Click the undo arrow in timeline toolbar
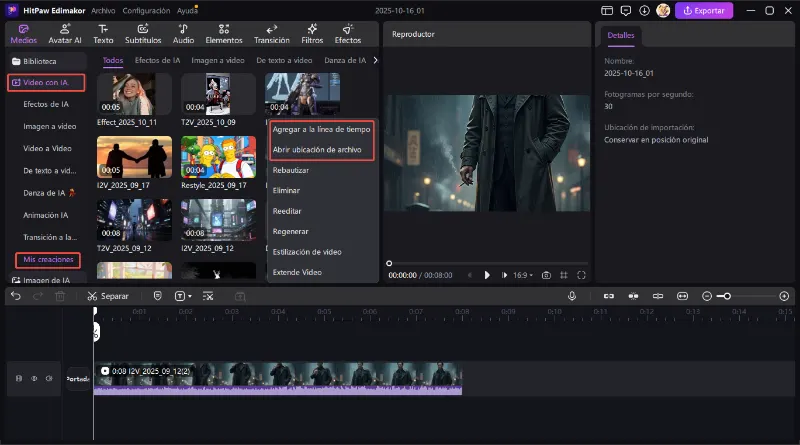 16,296
